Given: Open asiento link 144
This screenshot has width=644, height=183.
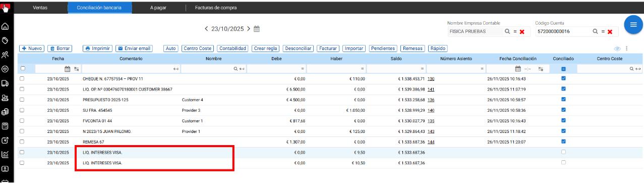Looking at the screenshot, I should (x=431, y=142).
